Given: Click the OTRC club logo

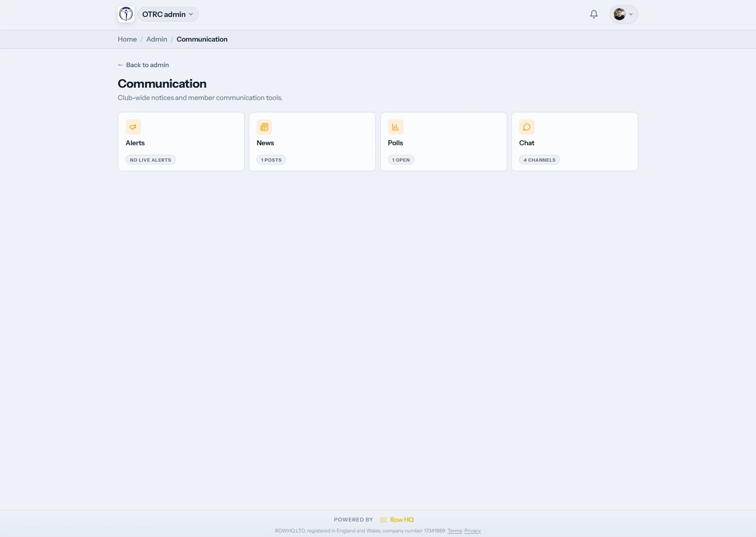Looking at the screenshot, I should (126, 14).
